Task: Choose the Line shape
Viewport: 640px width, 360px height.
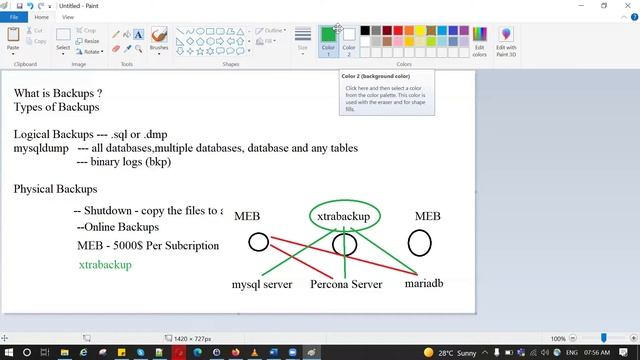Action: pyautogui.click(x=180, y=31)
